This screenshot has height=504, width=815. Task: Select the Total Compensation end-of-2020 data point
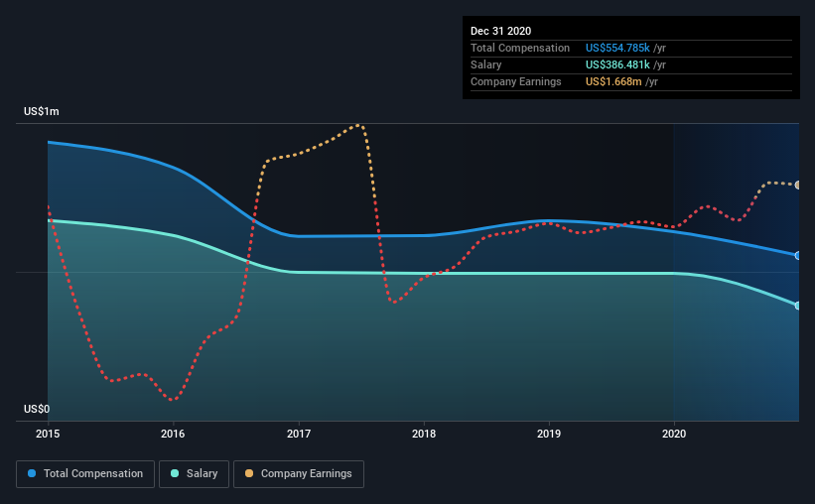point(798,256)
